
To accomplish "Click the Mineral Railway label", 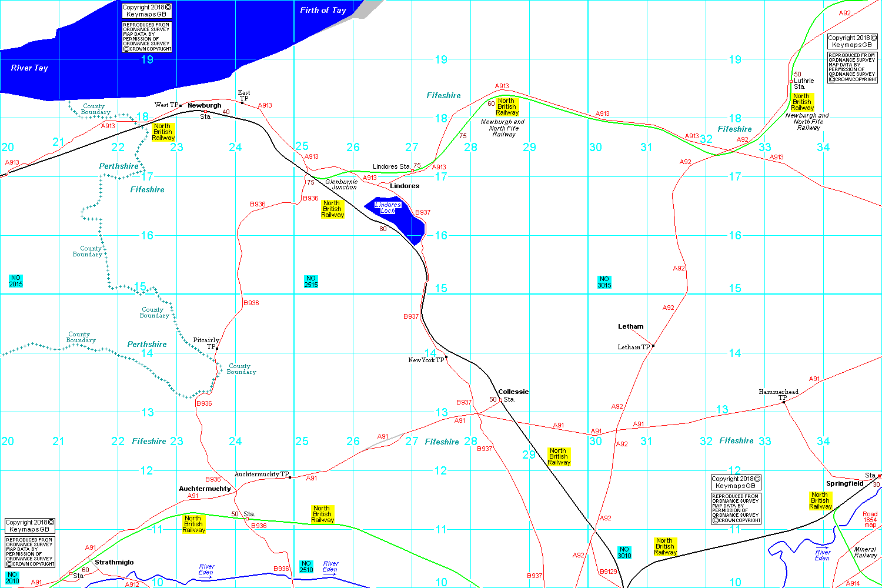I will [x=866, y=552].
